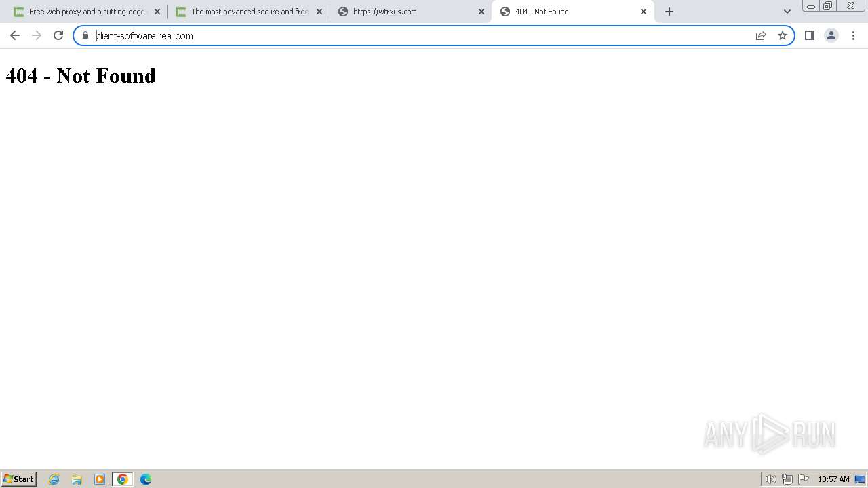Expand the tab search dropdown

pyautogui.click(x=787, y=12)
